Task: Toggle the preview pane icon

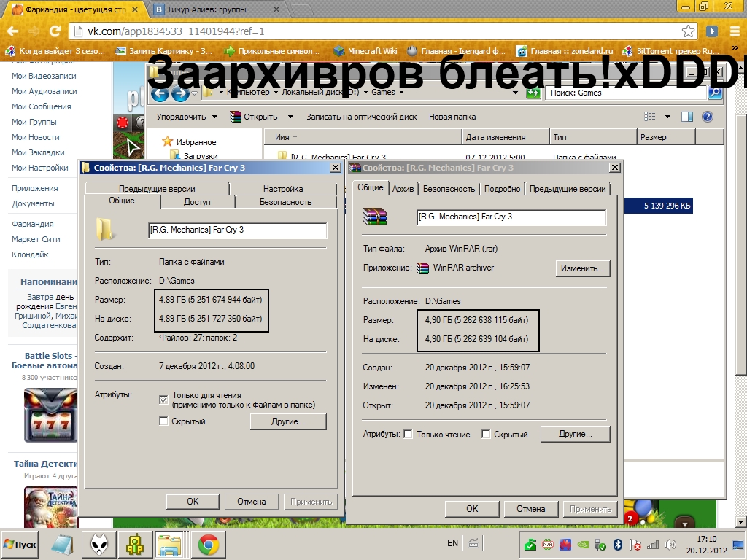Action: 687,117
